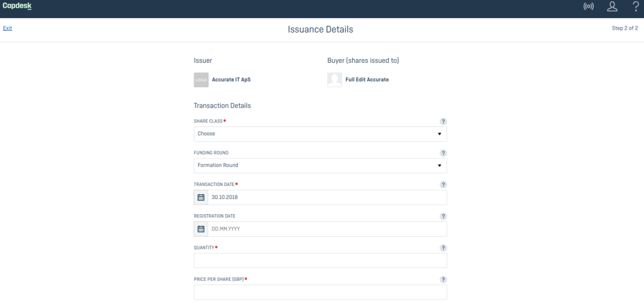This screenshot has width=644, height=304.
Task: Click the Transaction Details heading
Action: [x=222, y=106]
